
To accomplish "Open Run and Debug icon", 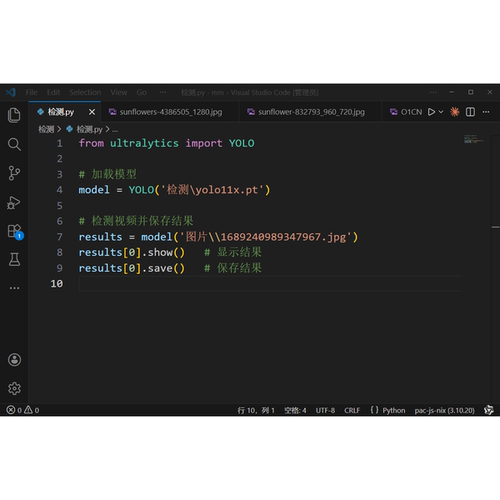I will click(x=14, y=202).
